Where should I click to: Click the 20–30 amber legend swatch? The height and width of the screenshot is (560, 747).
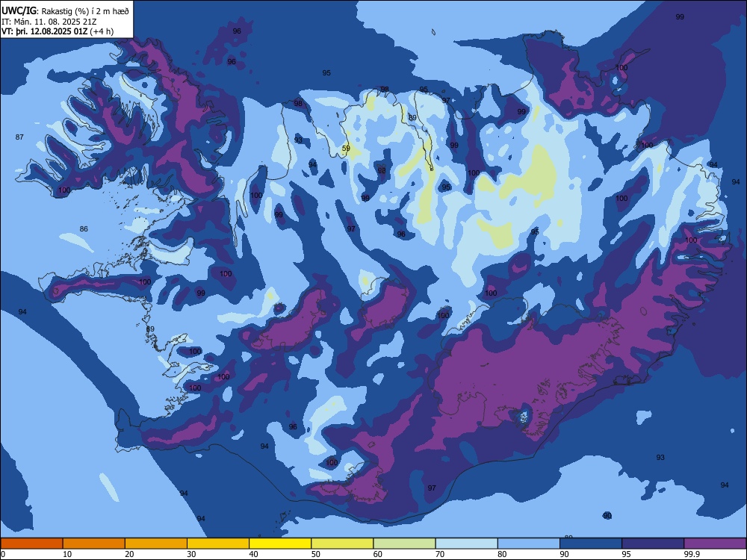(156, 544)
